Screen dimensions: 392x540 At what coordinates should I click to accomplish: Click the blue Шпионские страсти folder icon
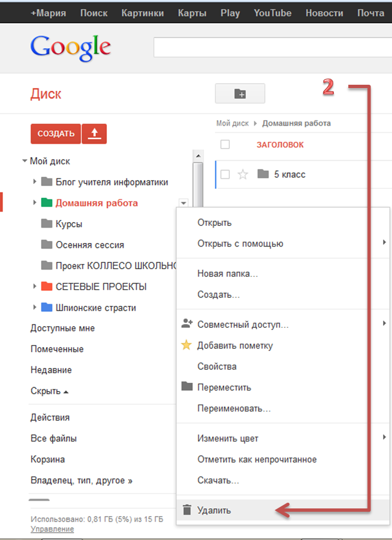coord(47,307)
